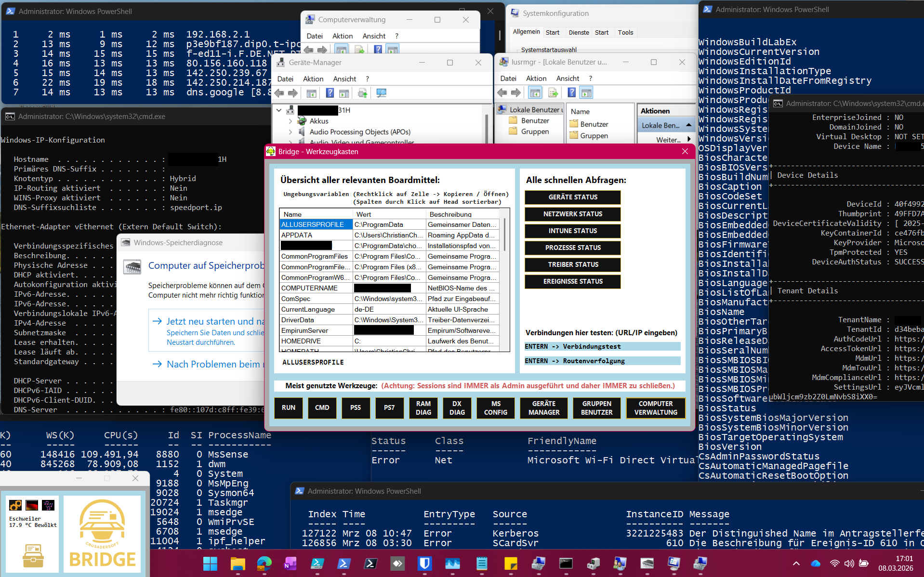The image size is (924, 577).
Task: Toggle the console tree in Lokale Benutzer window
Action: pos(535,92)
